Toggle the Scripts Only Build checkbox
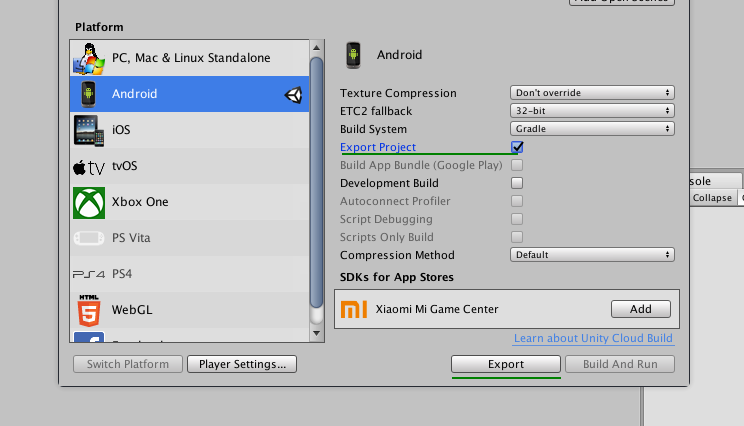The width and height of the screenshot is (744, 426). click(x=517, y=237)
